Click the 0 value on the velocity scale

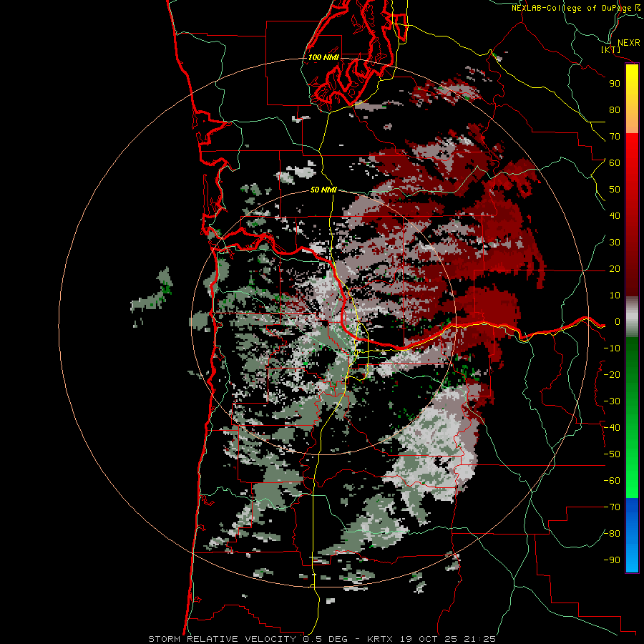click(617, 322)
